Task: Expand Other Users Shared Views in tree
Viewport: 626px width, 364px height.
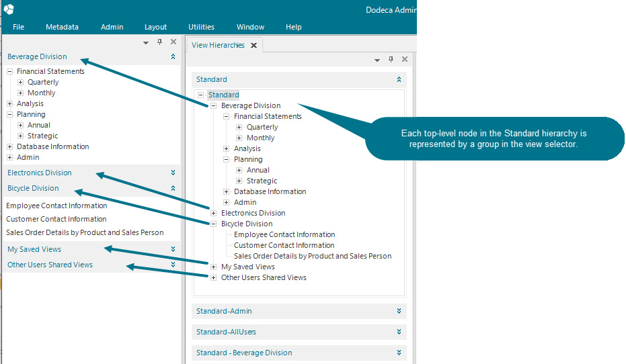Action: point(214,278)
